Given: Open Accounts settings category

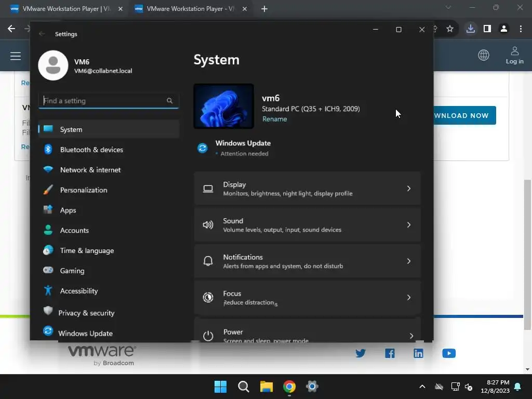Looking at the screenshot, I should (109, 230).
